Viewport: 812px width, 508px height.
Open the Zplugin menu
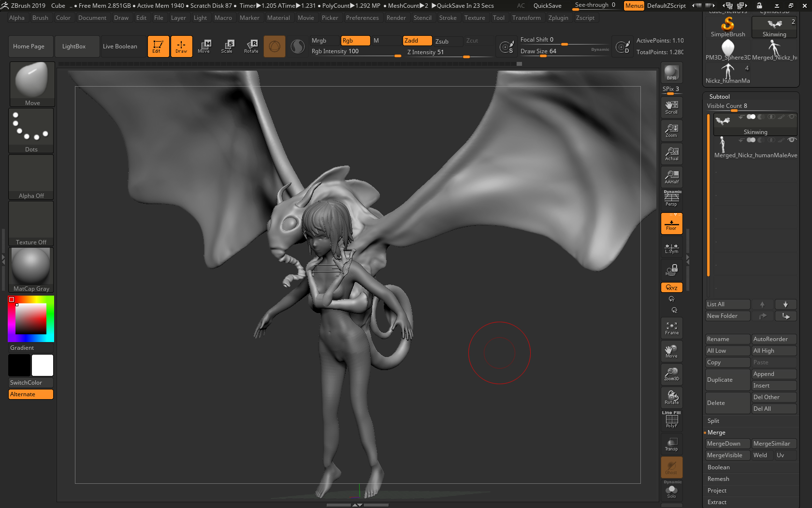[x=558, y=18]
